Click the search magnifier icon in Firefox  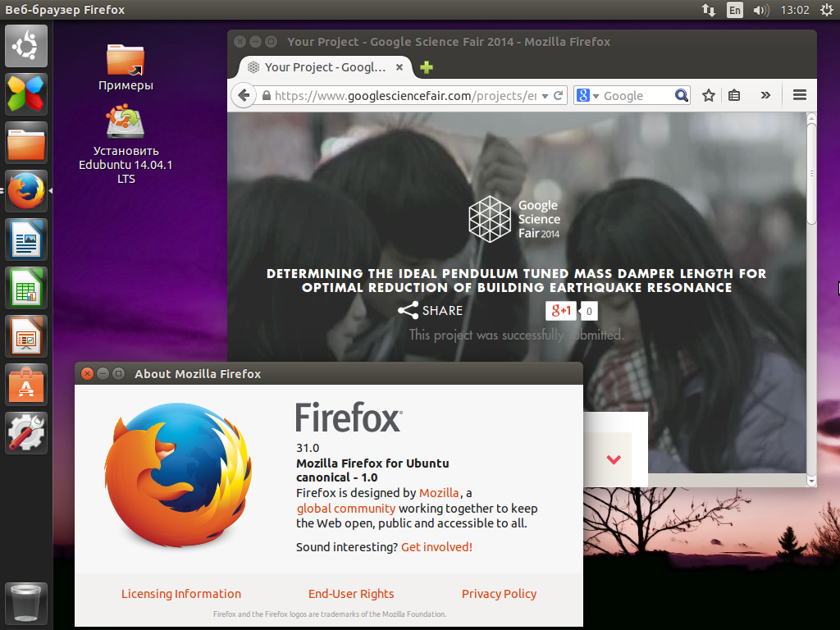click(x=681, y=95)
